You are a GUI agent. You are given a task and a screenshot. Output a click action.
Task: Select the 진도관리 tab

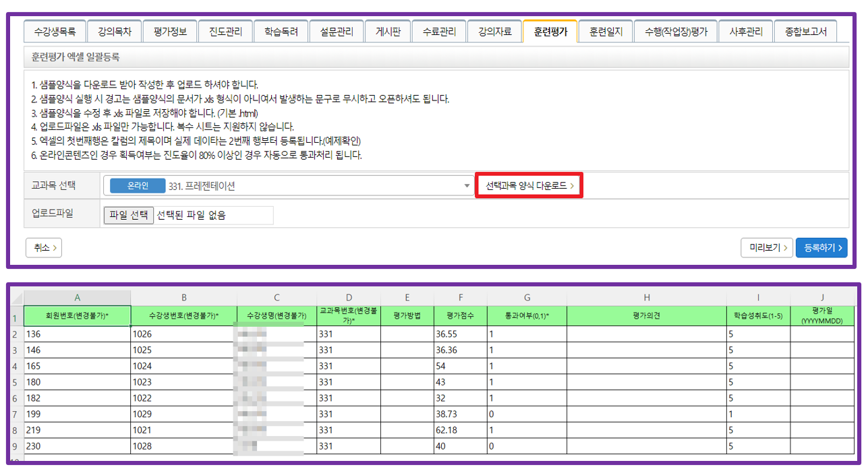pyautogui.click(x=225, y=31)
